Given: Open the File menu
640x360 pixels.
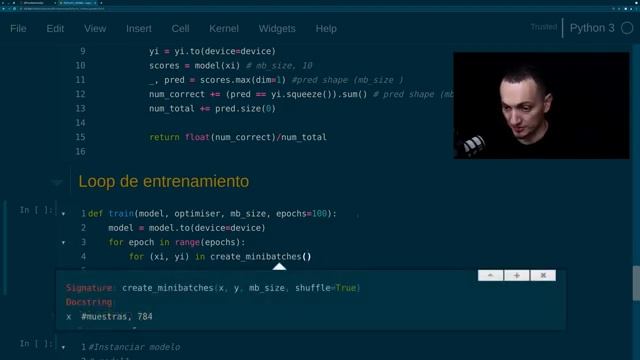Looking at the screenshot, I should point(18,29).
